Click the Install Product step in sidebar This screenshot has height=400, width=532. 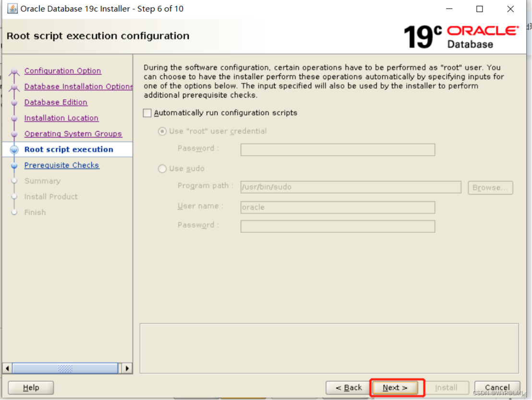tap(51, 197)
